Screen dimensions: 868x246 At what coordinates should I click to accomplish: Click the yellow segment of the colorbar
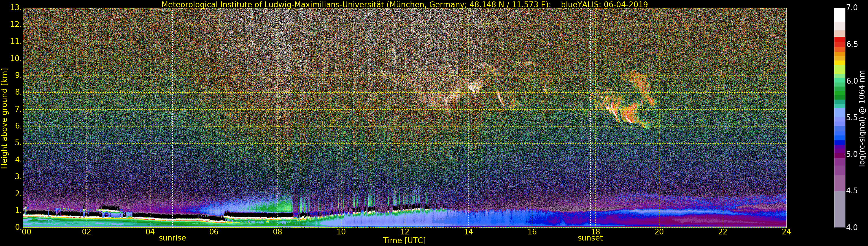pos(840,63)
